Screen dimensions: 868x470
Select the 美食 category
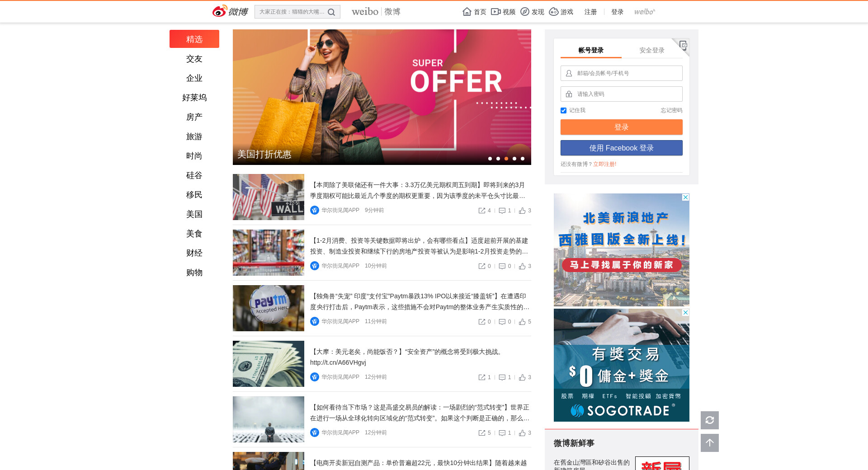pyautogui.click(x=194, y=234)
